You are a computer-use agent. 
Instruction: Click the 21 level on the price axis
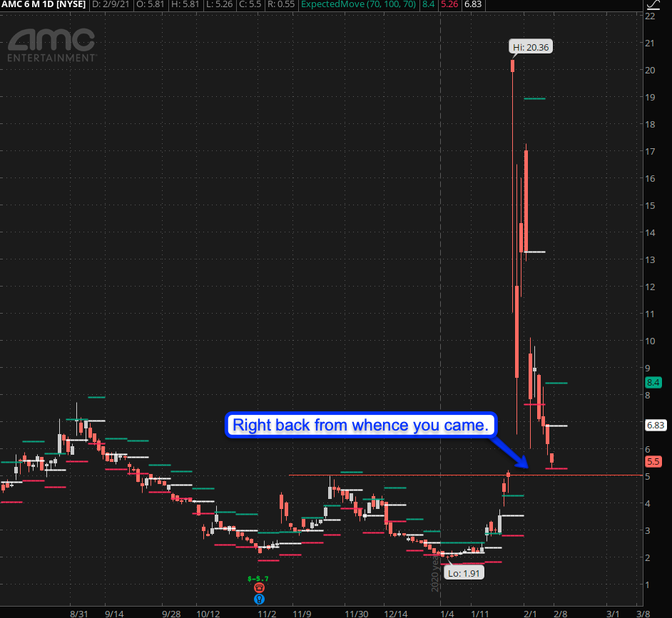[x=650, y=43]
